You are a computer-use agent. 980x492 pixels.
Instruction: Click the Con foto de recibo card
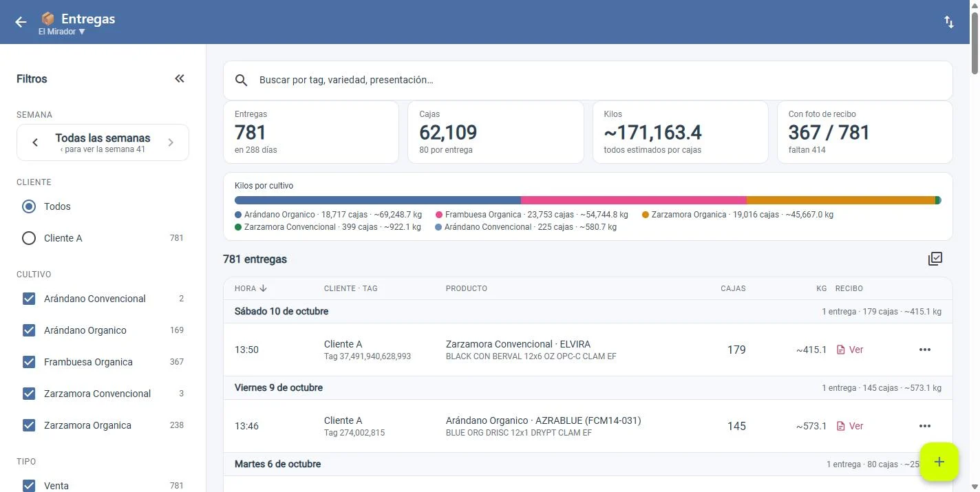(x=865, y=132)
